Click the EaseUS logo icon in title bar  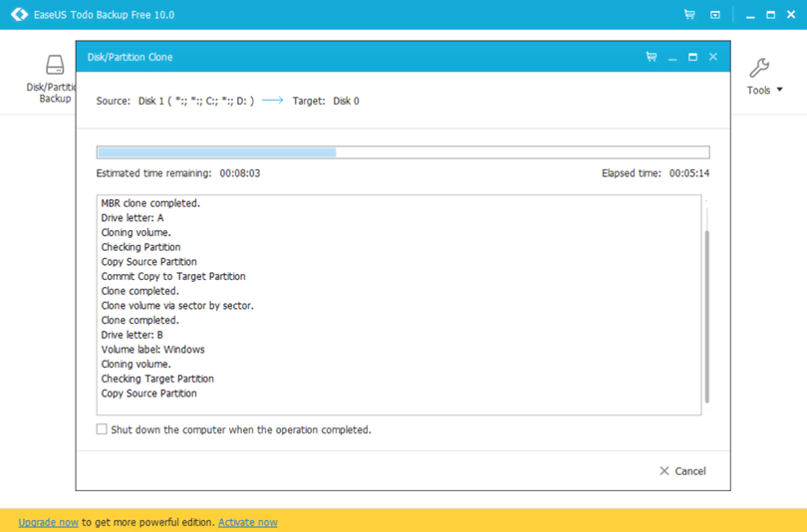coord(20,14)
